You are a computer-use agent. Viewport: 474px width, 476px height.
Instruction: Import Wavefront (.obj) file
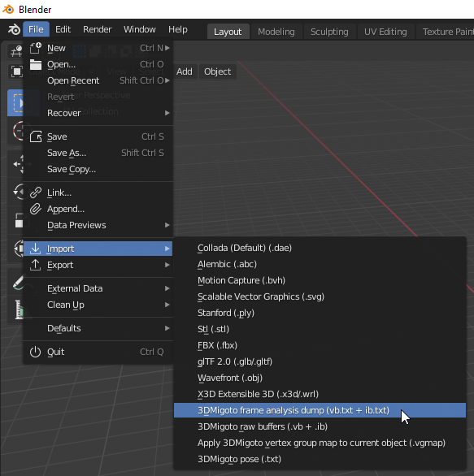coord(320,378)
